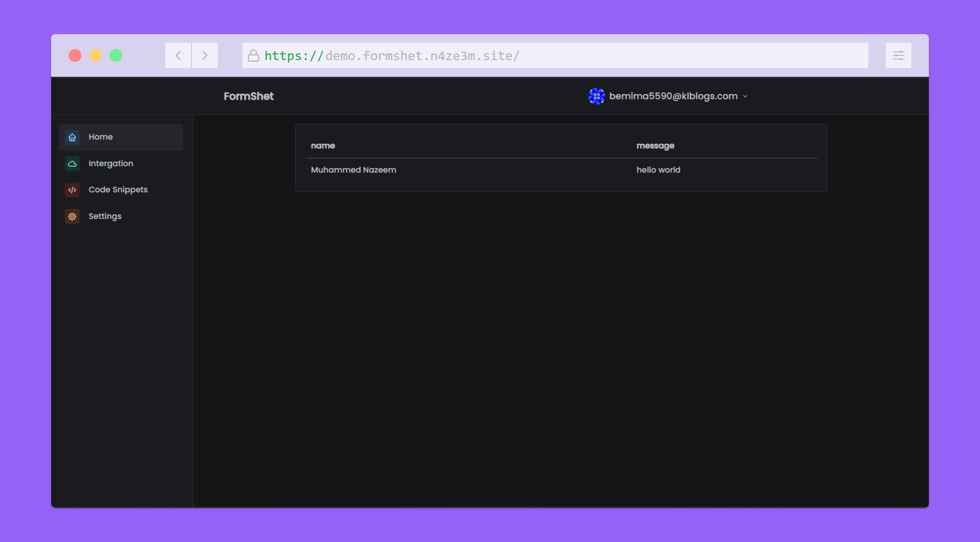Select the Muhammed Nazeem row
980x542 pixels.
353,170
